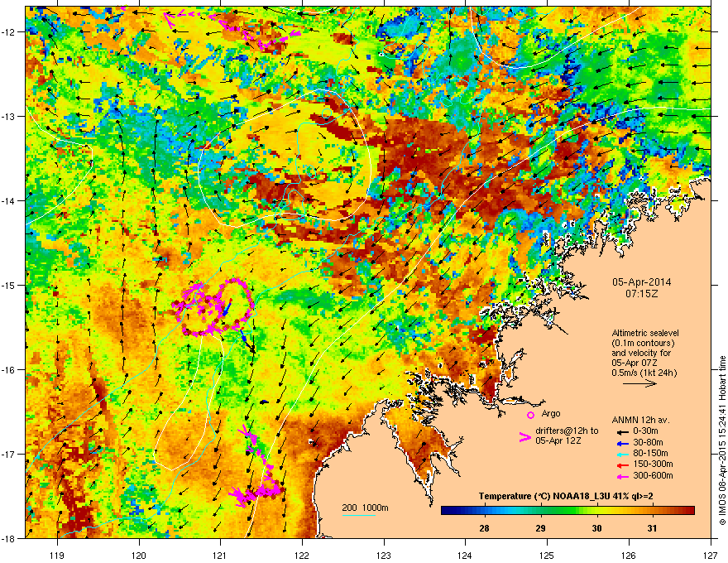728x563 pixels.
Task: Click the longitude axis label 126
Action: click(629, 555)
